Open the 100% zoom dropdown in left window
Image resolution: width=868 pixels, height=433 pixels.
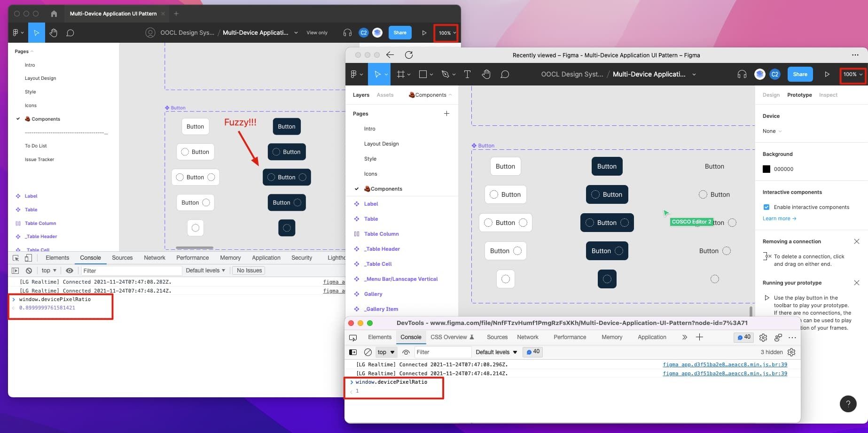click(447, 33)
